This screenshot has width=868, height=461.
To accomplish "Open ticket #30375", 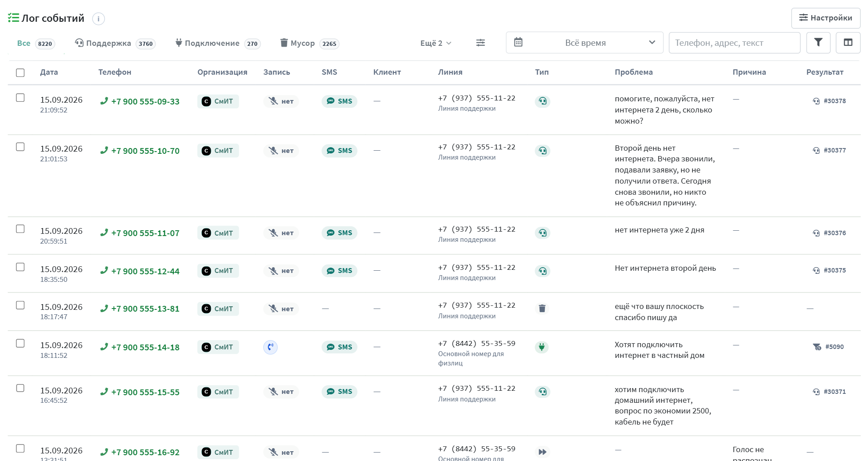I will click(x=829, y=270).
